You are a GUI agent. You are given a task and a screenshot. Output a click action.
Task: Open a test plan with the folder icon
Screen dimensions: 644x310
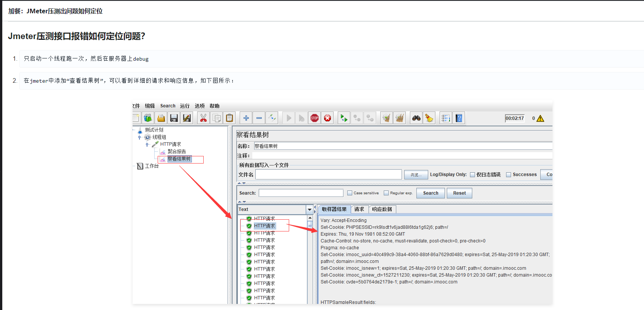coord(161,118)
